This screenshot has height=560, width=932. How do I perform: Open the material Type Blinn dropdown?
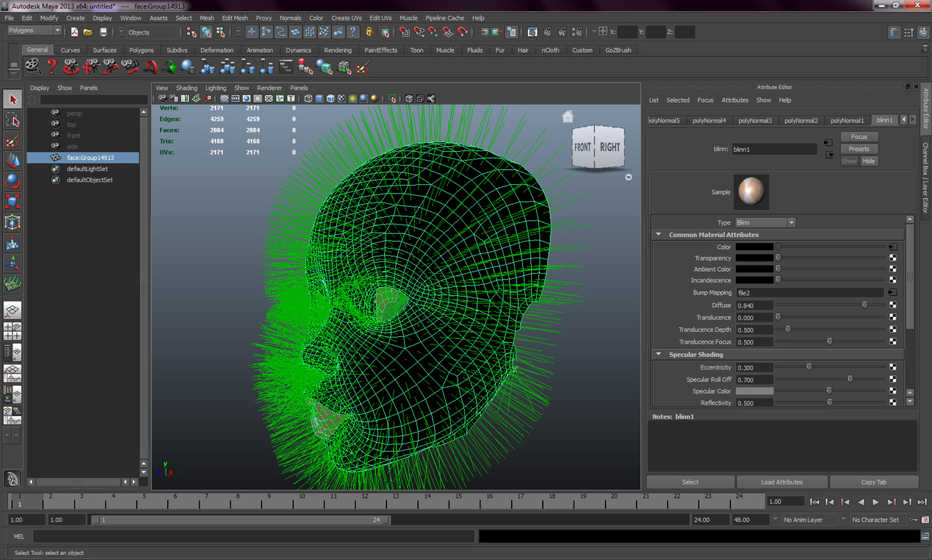[765, 222]
